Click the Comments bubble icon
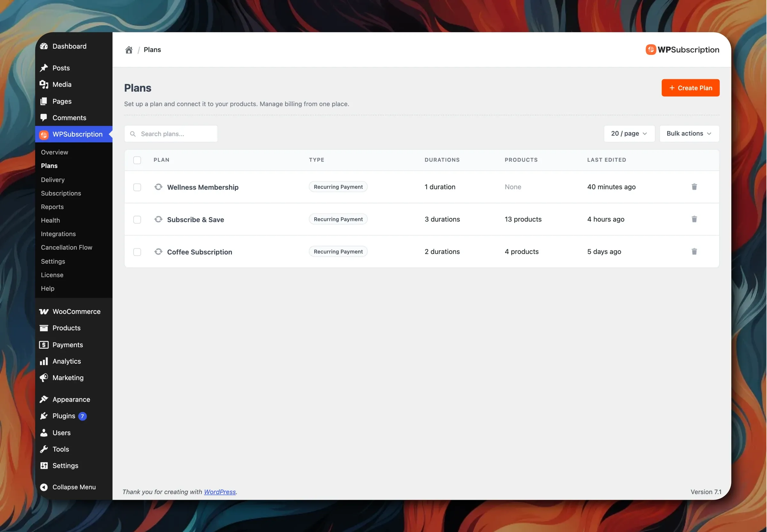767x532 pixels. click(x=44, y=117)
